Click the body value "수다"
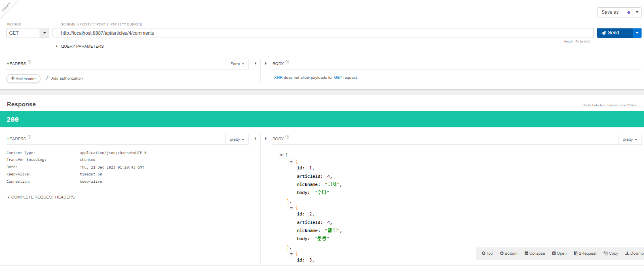The width and height of the screenshot is (644, 266). coord(322,192)
